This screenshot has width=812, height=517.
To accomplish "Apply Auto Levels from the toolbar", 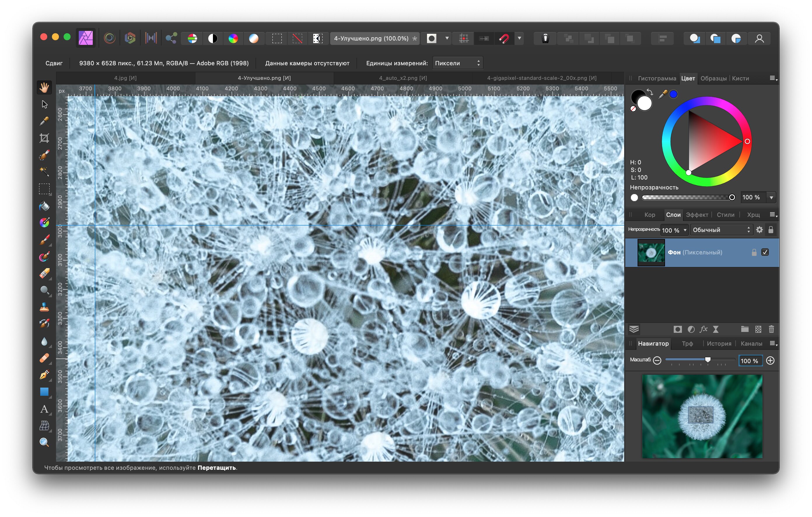I will (x=192, y=38).
